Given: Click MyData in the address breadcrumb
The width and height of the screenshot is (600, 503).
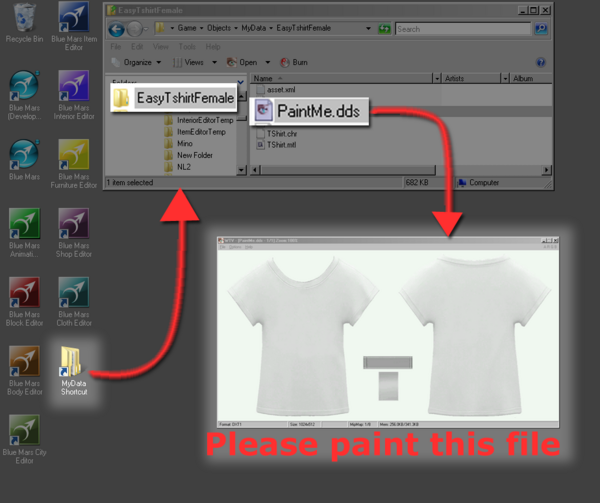Looking at the screenshot, I should [253, 28].
